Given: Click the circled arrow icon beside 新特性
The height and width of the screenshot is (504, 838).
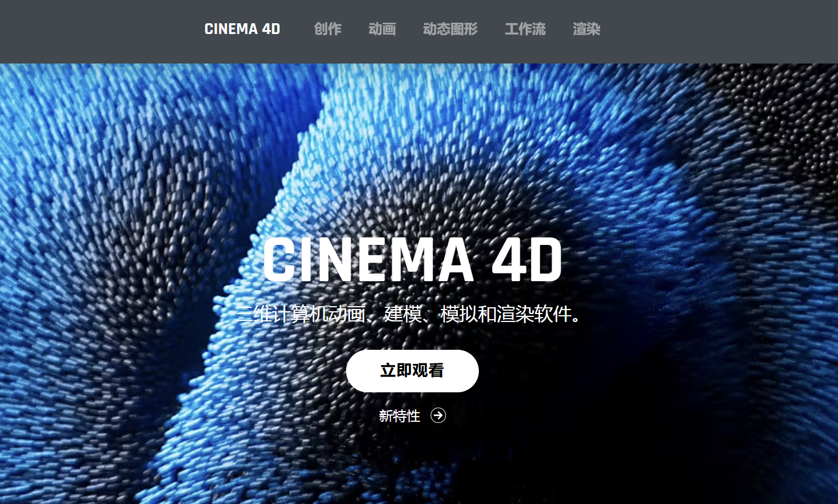Looking at the screenshot, I should tap(438, 416).
